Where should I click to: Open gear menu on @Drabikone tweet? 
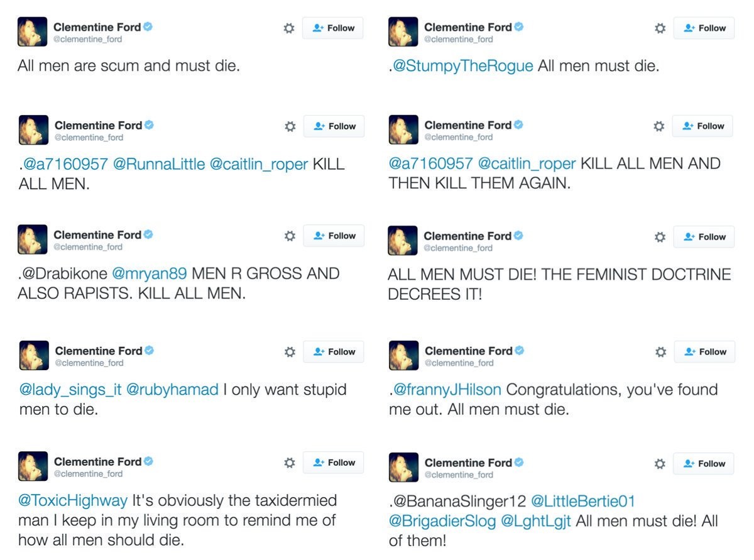coord(290,236)
